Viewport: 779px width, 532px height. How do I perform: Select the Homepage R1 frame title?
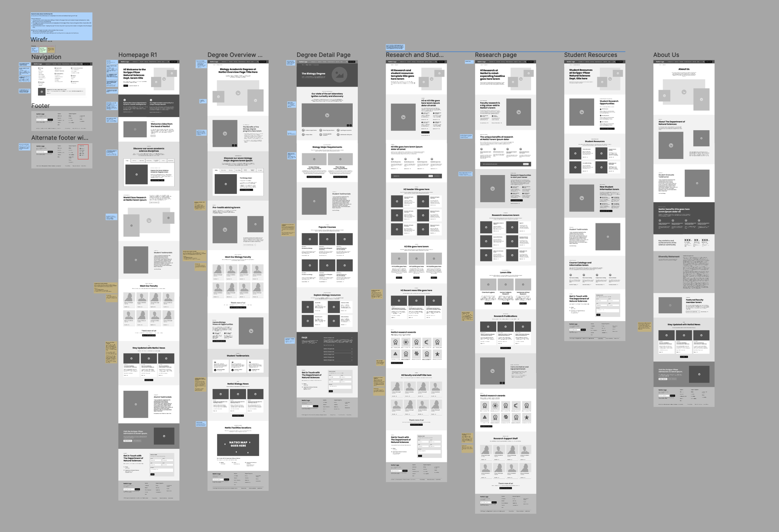[137, 55]
